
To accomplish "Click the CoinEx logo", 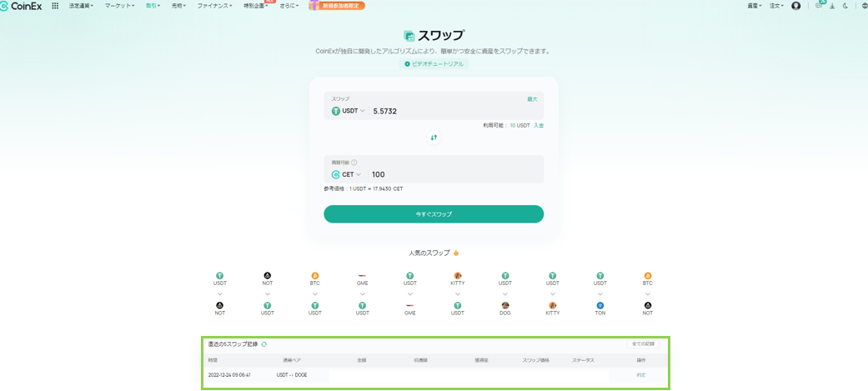I will click(22, 6).
